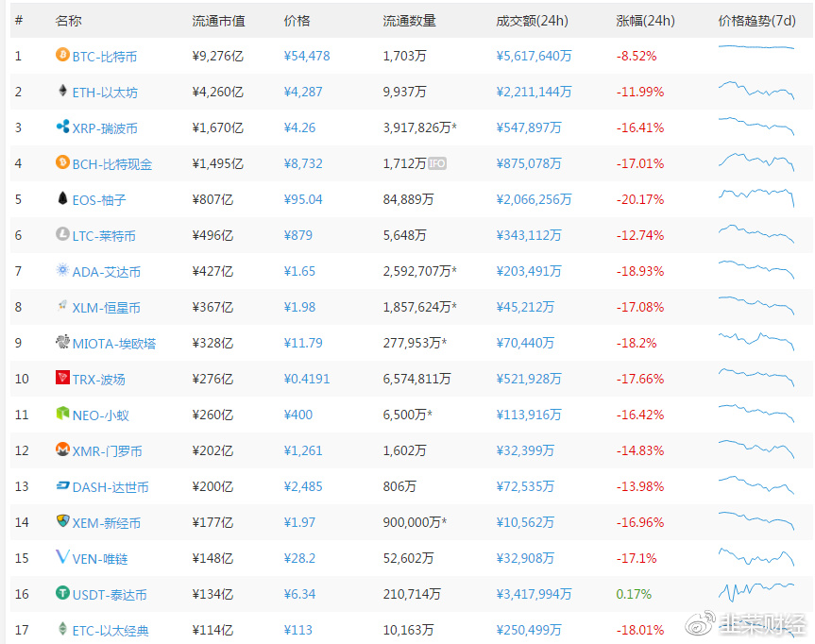The height and width of the screenshot is (644, 815).
Task: Click market cap ¥9,276亿
Action: point(218,56)
